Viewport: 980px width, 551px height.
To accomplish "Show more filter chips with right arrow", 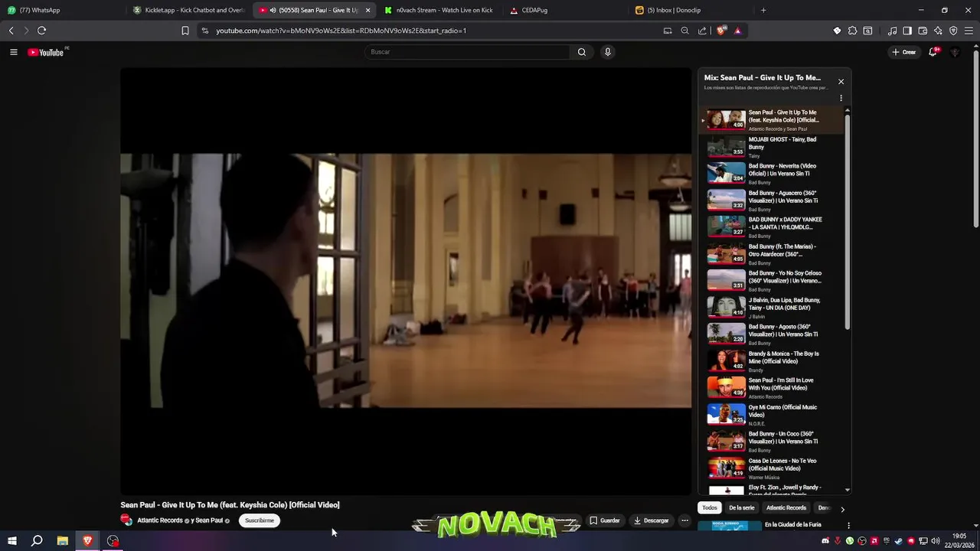I will [842, 509].
